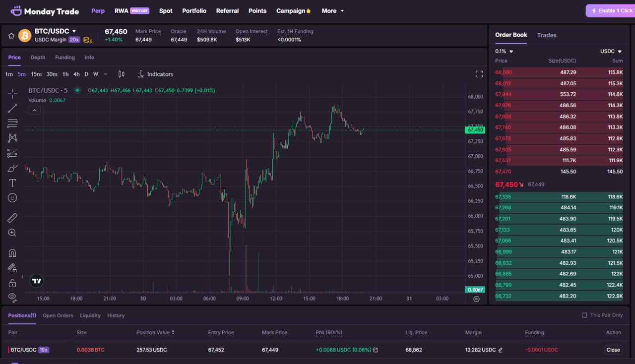Select the 15m timeframe interval
This screenshot has height=364, width=635.
[36, 74]
